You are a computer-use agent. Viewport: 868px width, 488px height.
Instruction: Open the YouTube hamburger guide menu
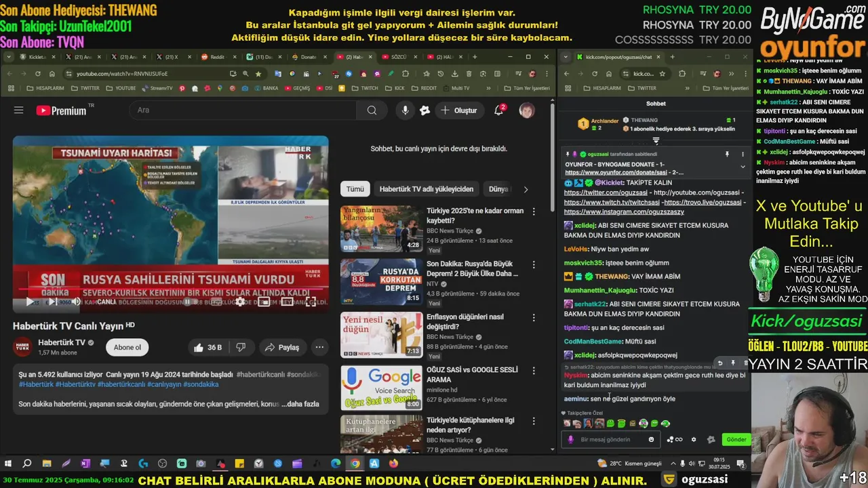point(18,110)
